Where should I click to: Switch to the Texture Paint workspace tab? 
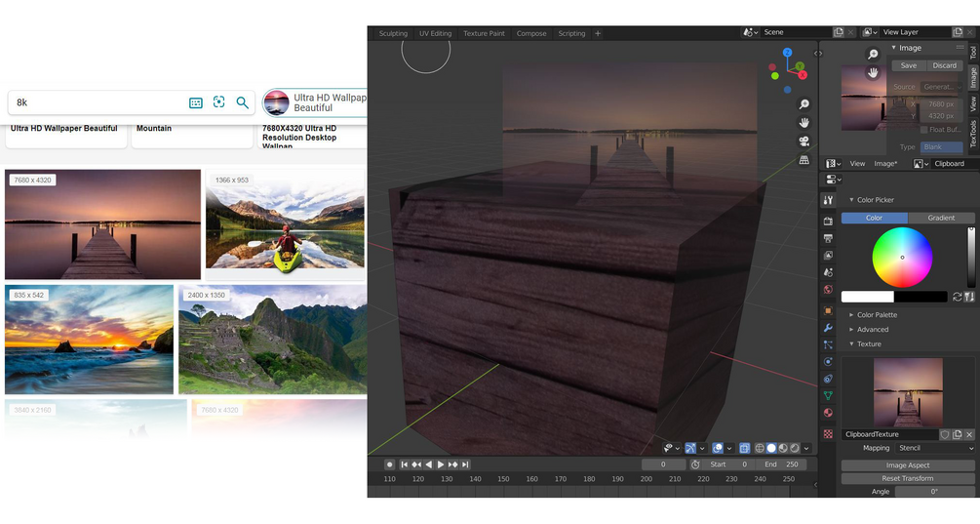point(484,34)
